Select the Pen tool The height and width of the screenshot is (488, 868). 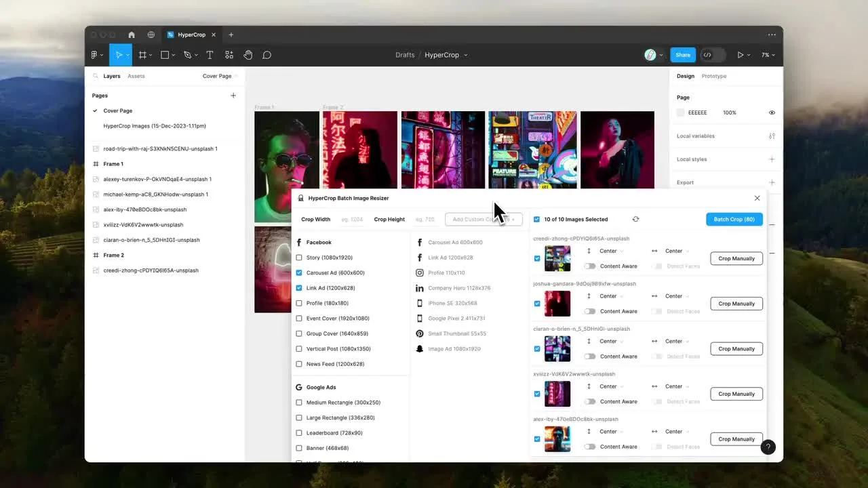[x=188, y=55]
